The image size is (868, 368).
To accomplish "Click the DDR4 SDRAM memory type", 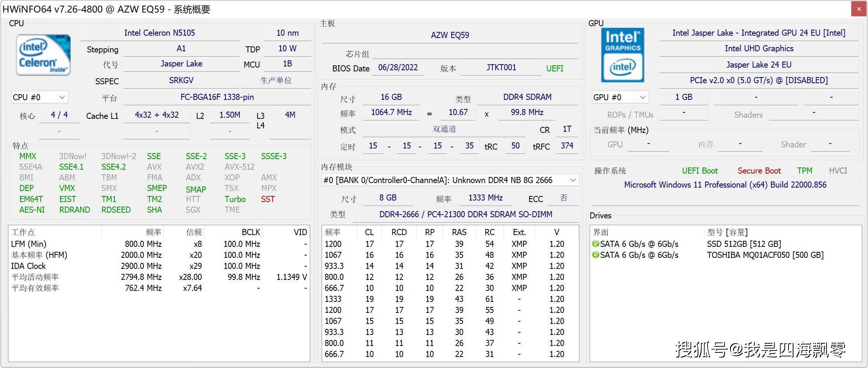I will click(x=527, y=97).
